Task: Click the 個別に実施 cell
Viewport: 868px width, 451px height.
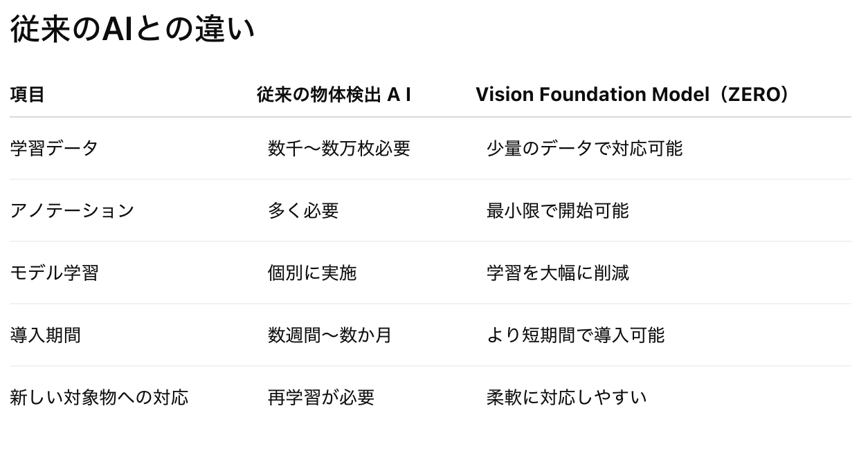Action: click(x=312, y=273)
